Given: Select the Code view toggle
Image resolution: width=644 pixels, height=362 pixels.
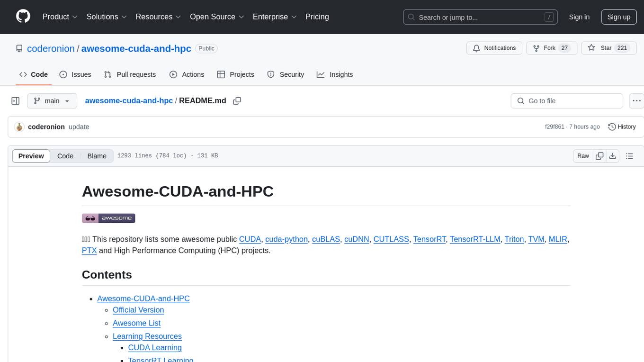Looking at the screenshot, I should click(65, 156).
